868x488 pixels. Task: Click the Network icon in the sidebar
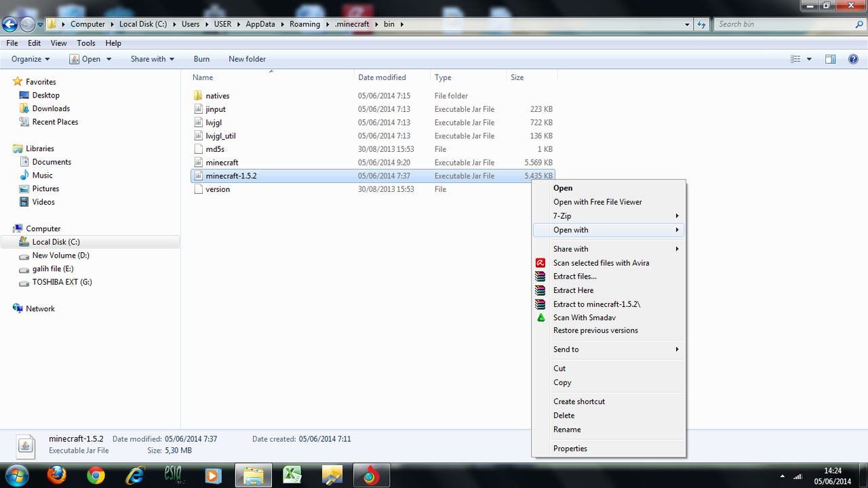[x=18, y=308]
